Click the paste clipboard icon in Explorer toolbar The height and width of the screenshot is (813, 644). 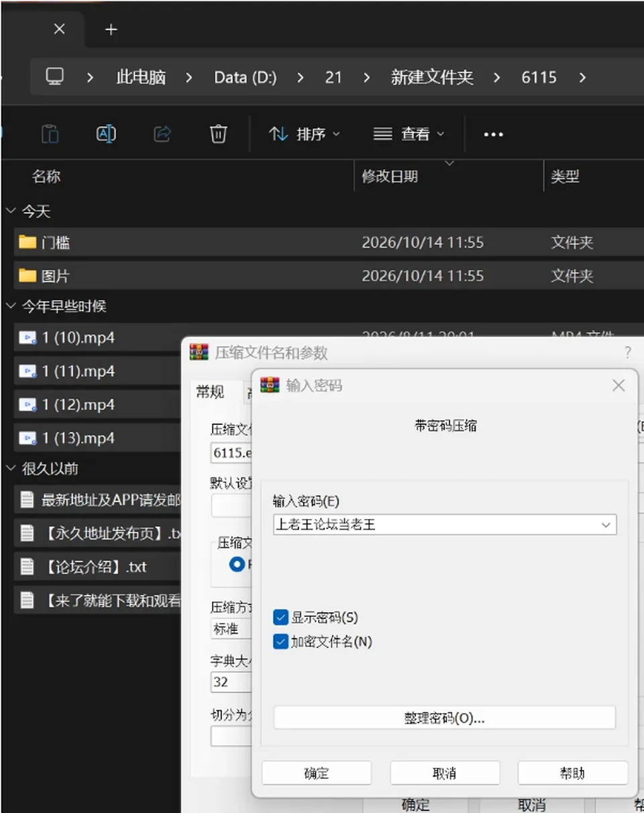(x=50, y=134)
